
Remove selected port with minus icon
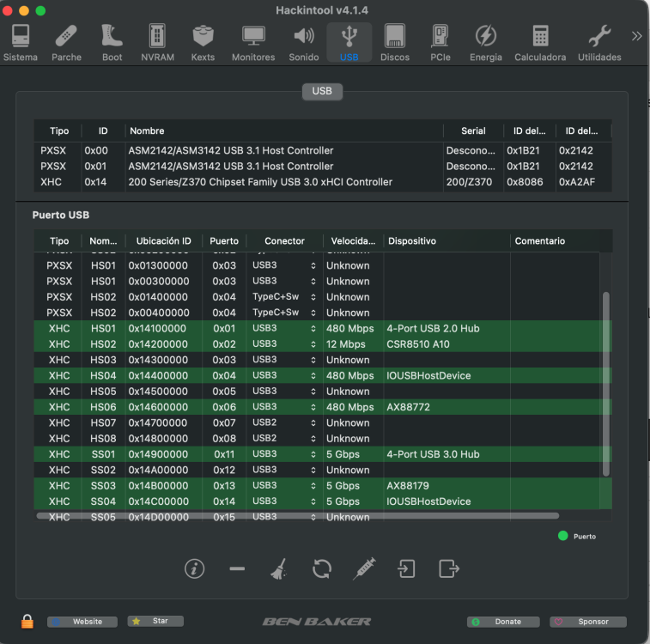pos(237,568)
